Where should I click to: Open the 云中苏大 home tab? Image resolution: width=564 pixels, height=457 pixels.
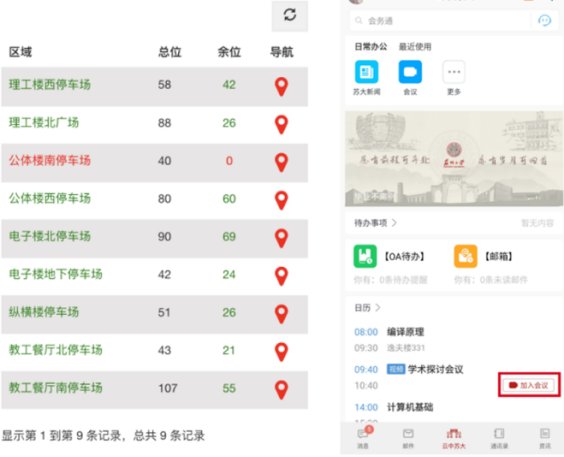point(454,438)
